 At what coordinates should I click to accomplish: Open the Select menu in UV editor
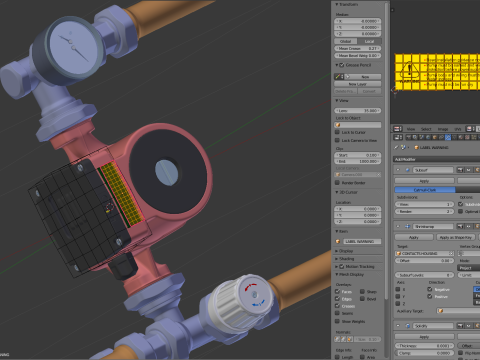(x=426, y=129)
